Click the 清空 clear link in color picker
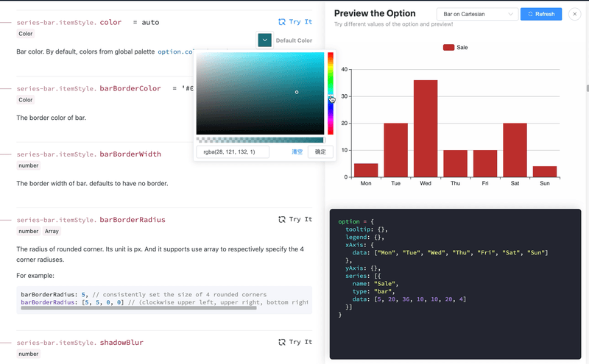 coord(297,151)
